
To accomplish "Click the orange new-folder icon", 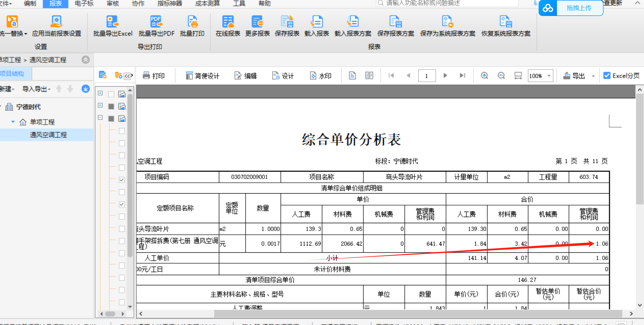I will (119, 75).
